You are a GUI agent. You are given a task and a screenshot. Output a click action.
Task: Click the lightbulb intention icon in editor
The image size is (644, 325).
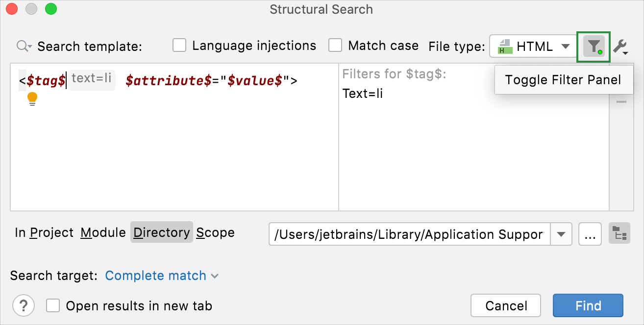(32, 99)
